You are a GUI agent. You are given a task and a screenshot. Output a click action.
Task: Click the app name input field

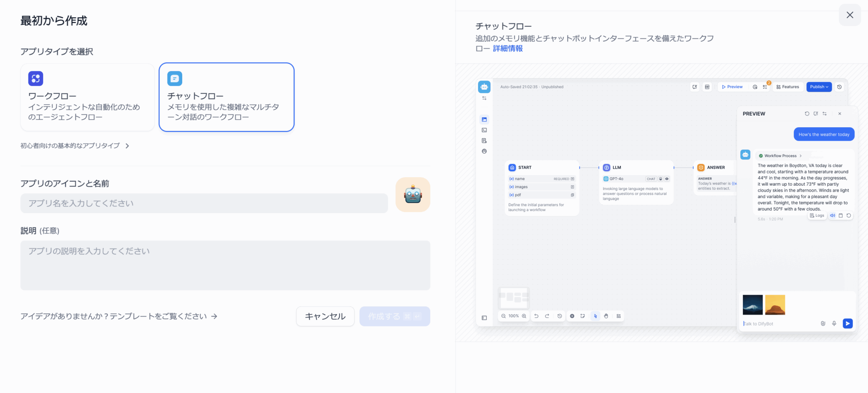coord(204,203)
